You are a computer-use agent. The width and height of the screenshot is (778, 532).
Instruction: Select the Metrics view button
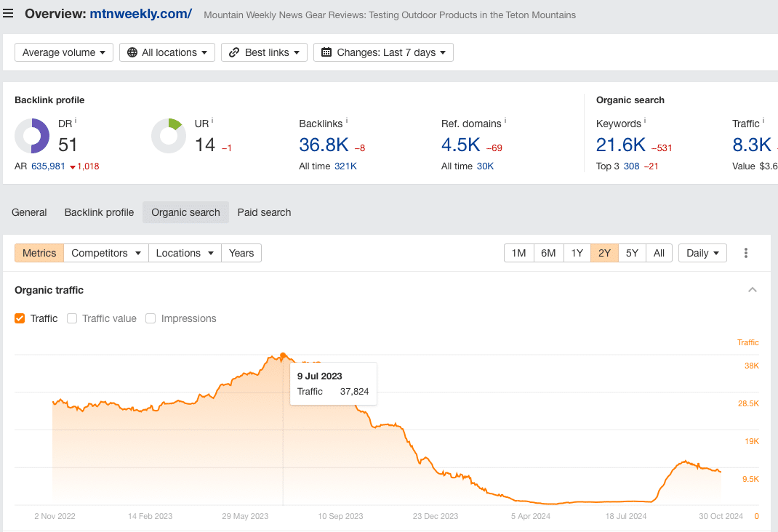click(39, 253)
